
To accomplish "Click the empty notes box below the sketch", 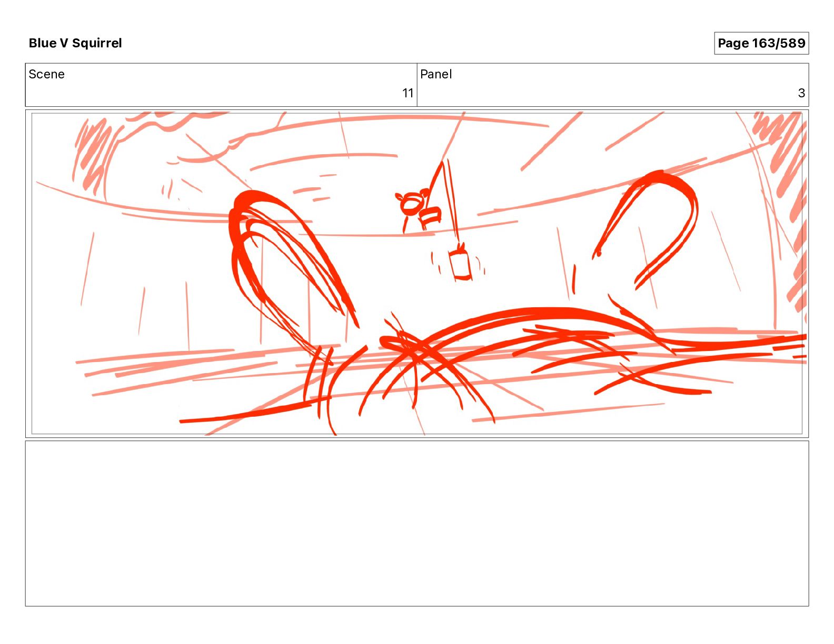I will tap(417, 524).
